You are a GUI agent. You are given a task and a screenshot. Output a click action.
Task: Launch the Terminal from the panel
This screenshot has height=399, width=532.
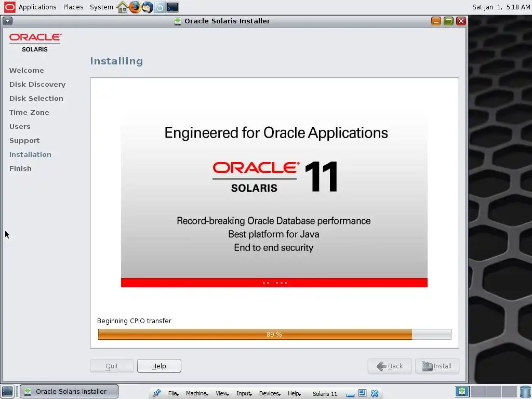172,7
